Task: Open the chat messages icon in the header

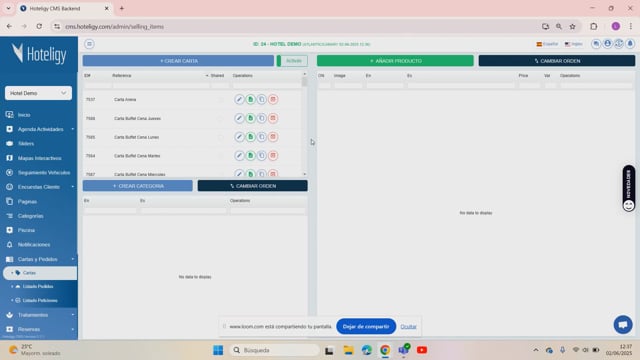Action: [x=596, y=44]
